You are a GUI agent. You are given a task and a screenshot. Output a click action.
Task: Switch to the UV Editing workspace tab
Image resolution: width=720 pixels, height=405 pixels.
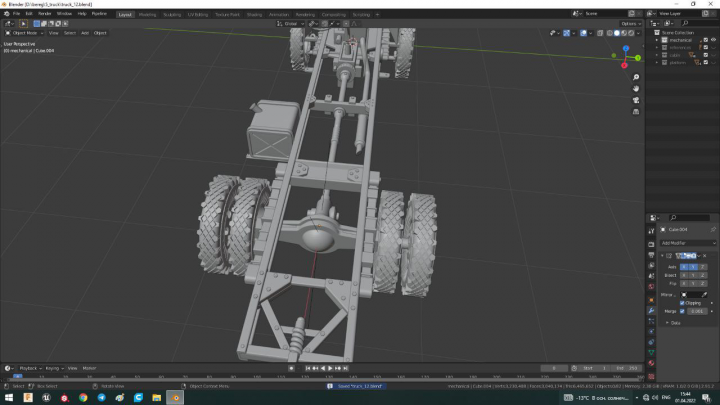pyautogui.click(x=197, y=15)
